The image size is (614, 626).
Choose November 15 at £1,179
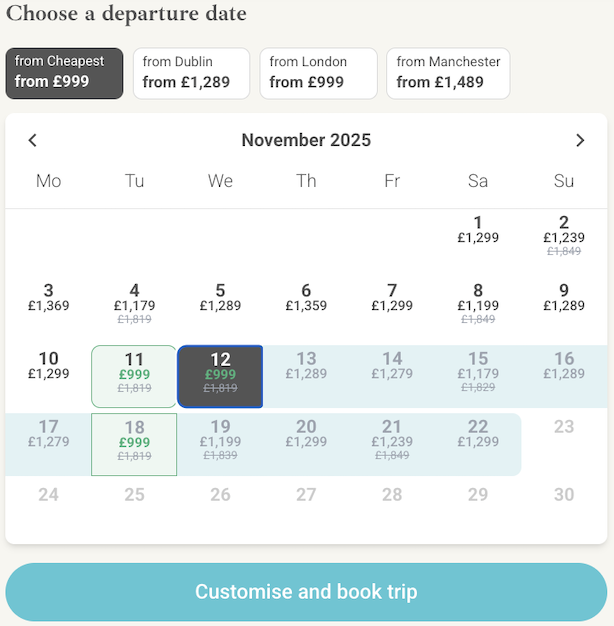478,376
